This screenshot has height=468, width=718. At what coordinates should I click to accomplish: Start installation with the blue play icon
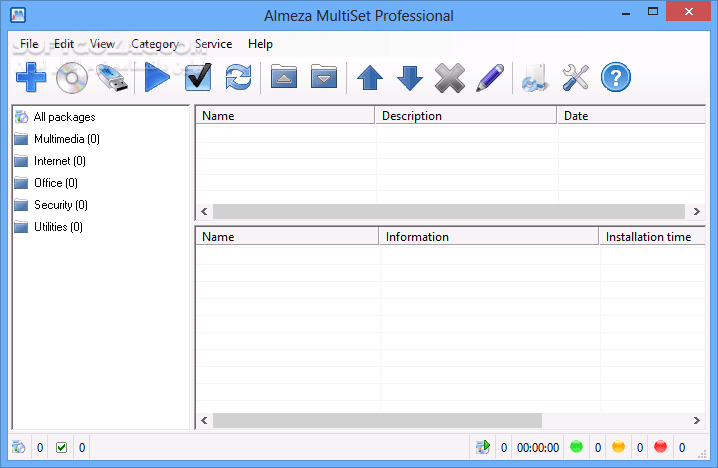(x=157, y=77)
